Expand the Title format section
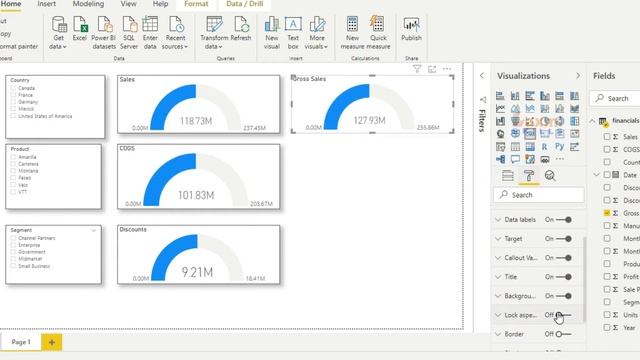640x360 pixels. coord(498,277)
